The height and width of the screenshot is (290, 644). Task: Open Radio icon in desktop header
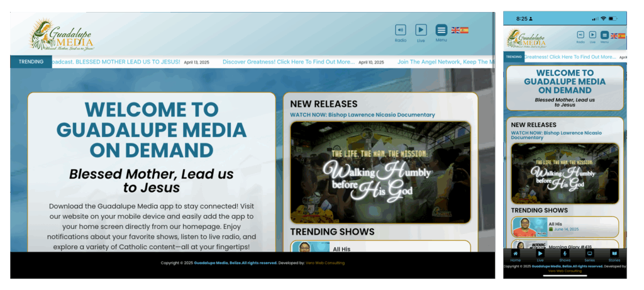400,30
